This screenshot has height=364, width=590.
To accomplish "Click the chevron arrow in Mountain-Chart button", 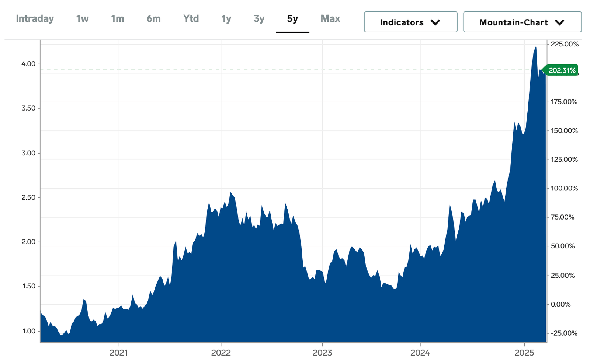I will pyautogui.click(x=559, y=22).
